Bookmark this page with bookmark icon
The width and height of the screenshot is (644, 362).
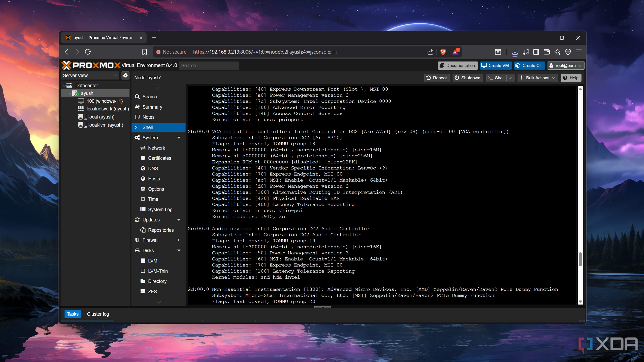[x=144, y=52]
